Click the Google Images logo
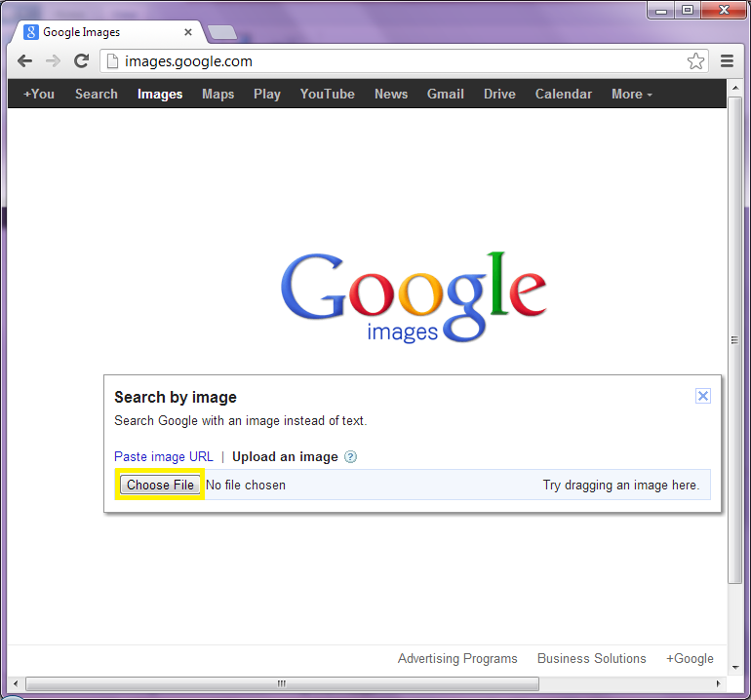The height and width of the screenshot is (700, 751). tap(414, 296)
